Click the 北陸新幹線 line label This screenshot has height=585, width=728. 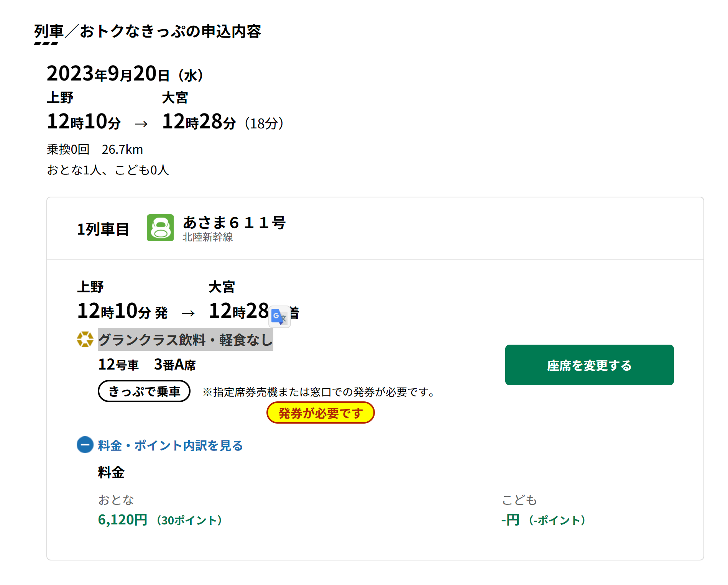tap(207, 237)
